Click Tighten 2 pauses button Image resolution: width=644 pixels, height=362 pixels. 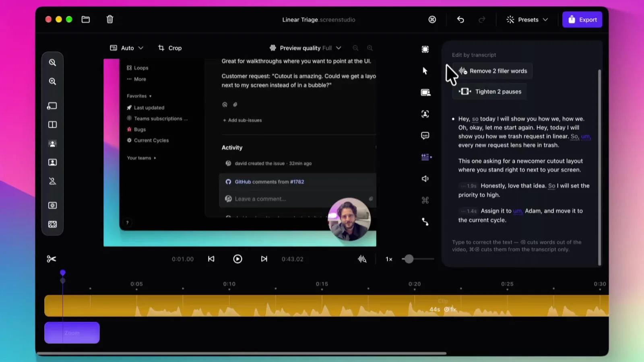coord(490,92)
